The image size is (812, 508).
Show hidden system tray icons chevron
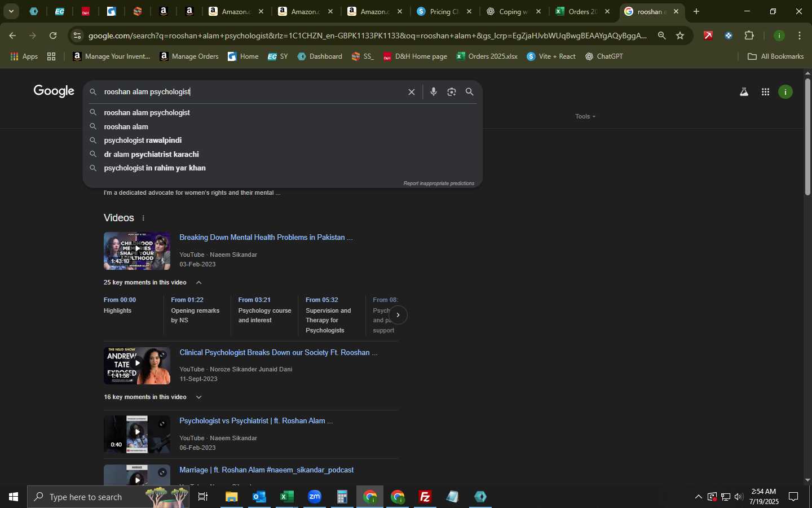[698, 497]
